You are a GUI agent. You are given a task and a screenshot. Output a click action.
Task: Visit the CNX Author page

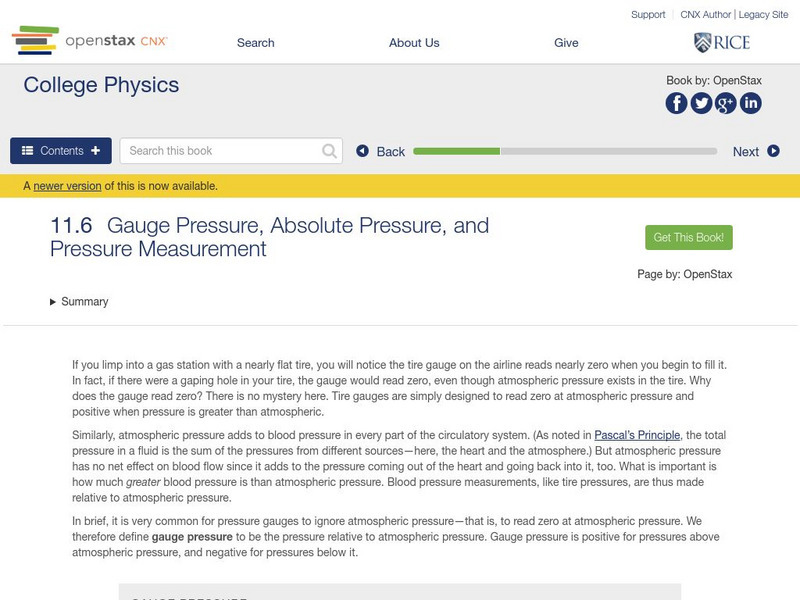point(703,14)
